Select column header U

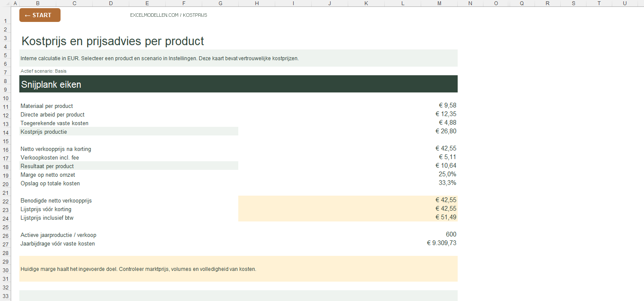(625, 3)
